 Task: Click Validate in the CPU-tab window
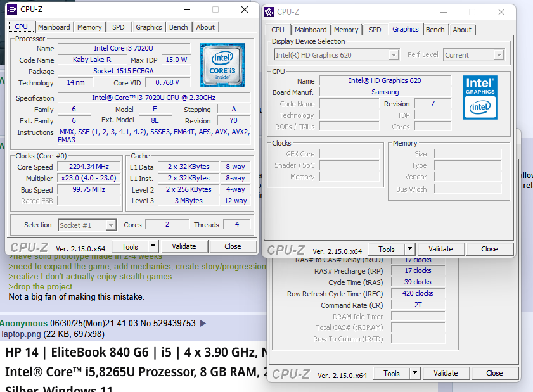tap(184, 246)
